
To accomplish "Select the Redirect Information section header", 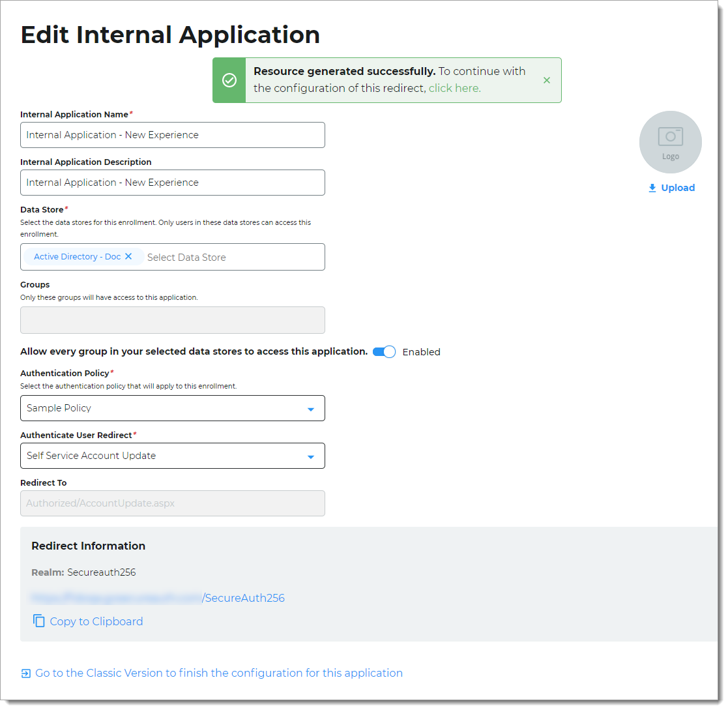I will (x=88, y=546).
